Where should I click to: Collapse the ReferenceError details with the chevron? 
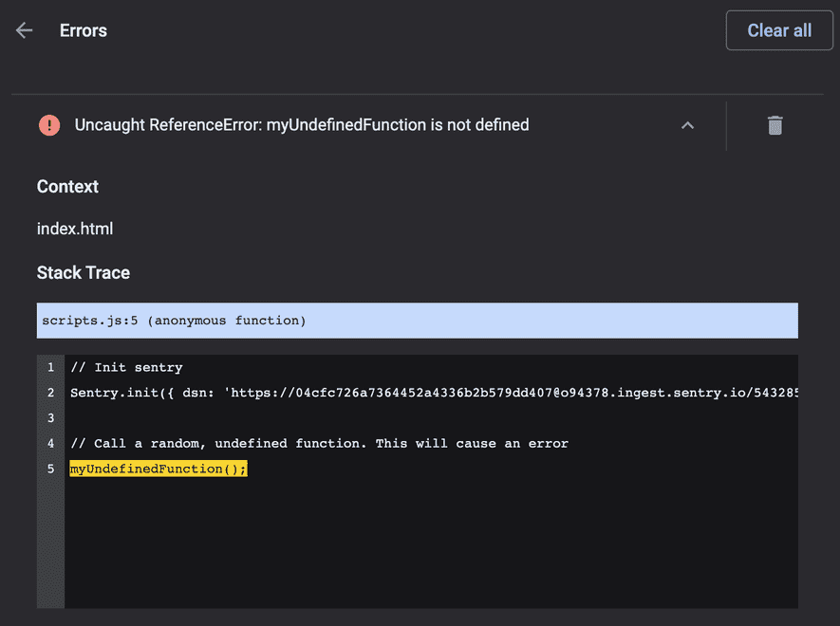pyautogui.click(x=687, y=125)
